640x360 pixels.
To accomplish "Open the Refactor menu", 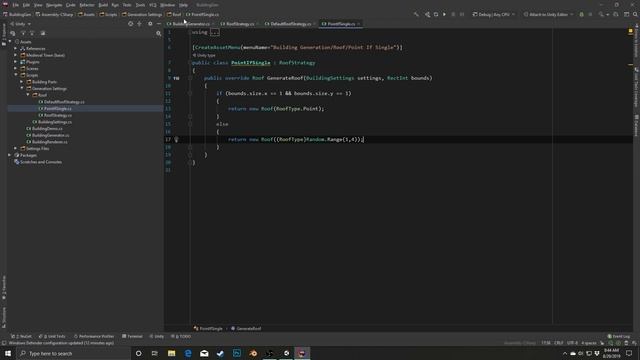I will point(87,5).
